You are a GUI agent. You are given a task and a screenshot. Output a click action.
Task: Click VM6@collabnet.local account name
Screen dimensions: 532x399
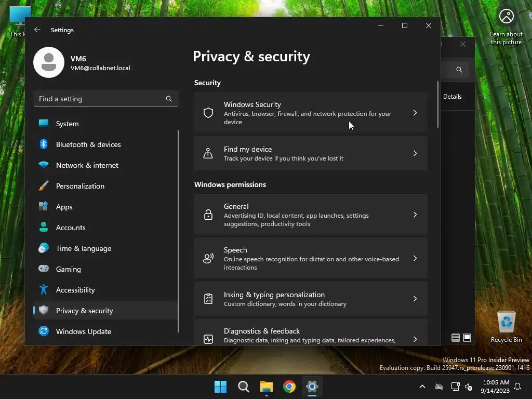[x=100, y=68]
